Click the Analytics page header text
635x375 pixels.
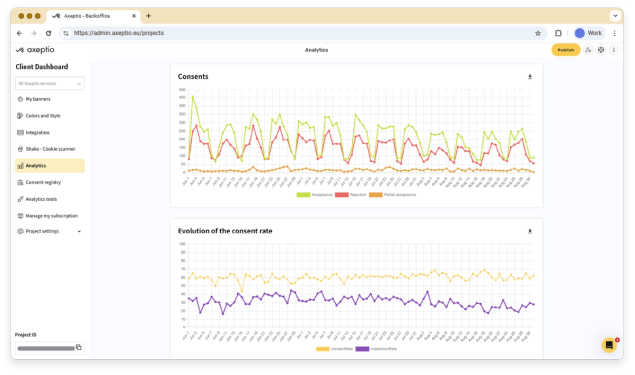click(x=317, y=50)
